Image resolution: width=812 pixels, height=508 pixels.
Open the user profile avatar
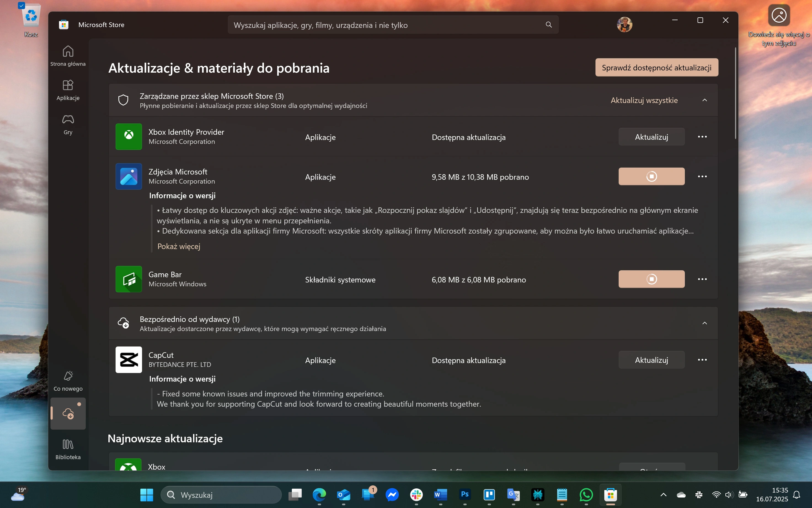(x=624, y=25)
